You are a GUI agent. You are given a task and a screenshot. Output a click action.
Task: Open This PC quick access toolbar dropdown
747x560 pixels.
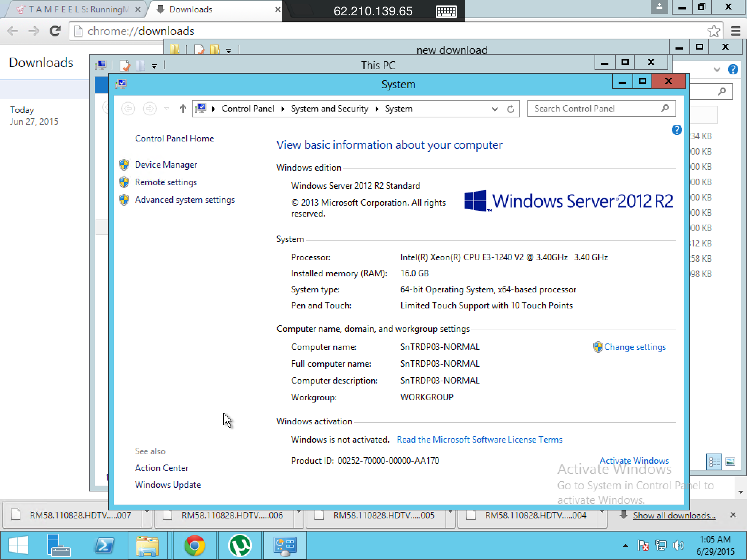154,66
